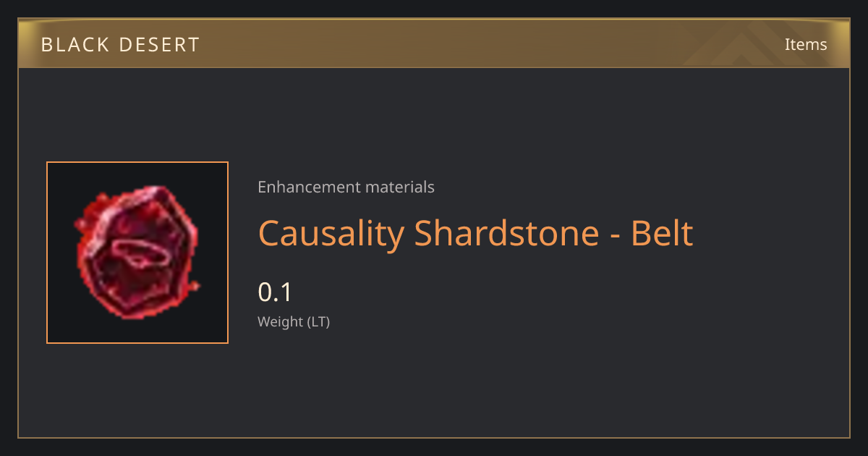This screenshot has width=868, height=456.
Task: Click the faint chevron emblem in the header
Action: [x=752, y=44]
